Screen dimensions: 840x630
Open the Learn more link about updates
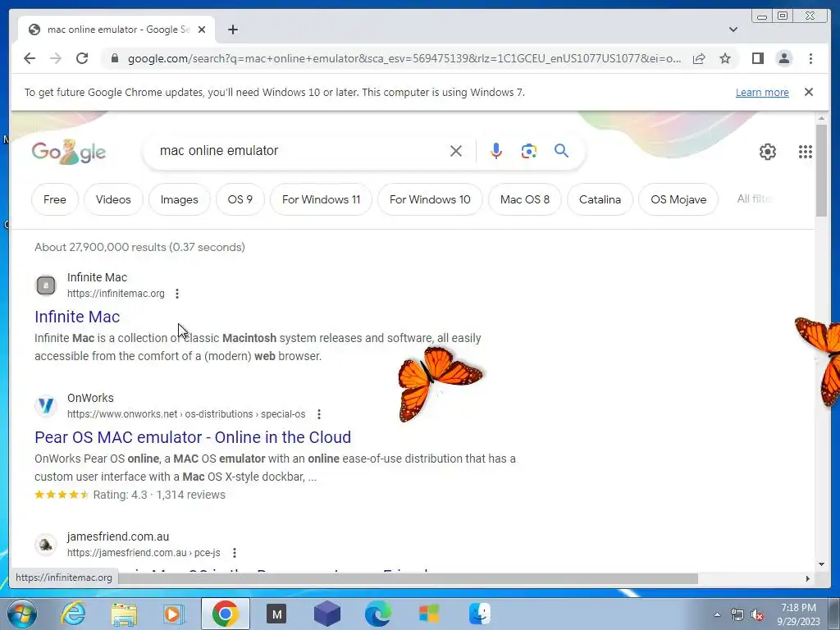(x=762, y=92)
